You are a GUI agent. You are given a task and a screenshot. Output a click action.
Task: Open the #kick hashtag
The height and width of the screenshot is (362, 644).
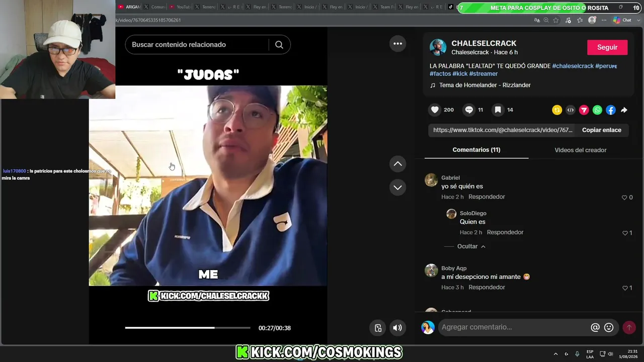click(460, 74)
